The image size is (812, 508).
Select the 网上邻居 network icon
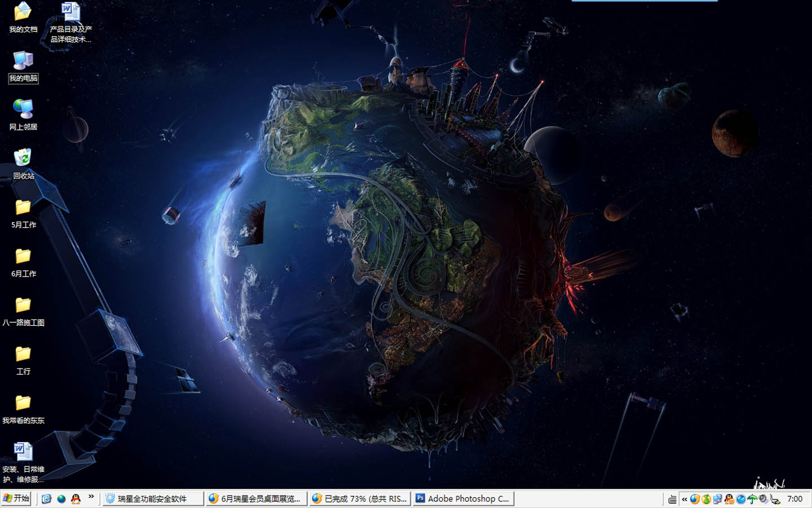tap(23, 115)
